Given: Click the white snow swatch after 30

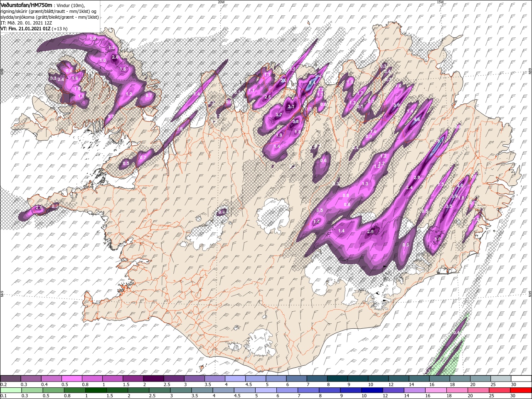Looking at the screenshot, I should (x=521, y=379).
